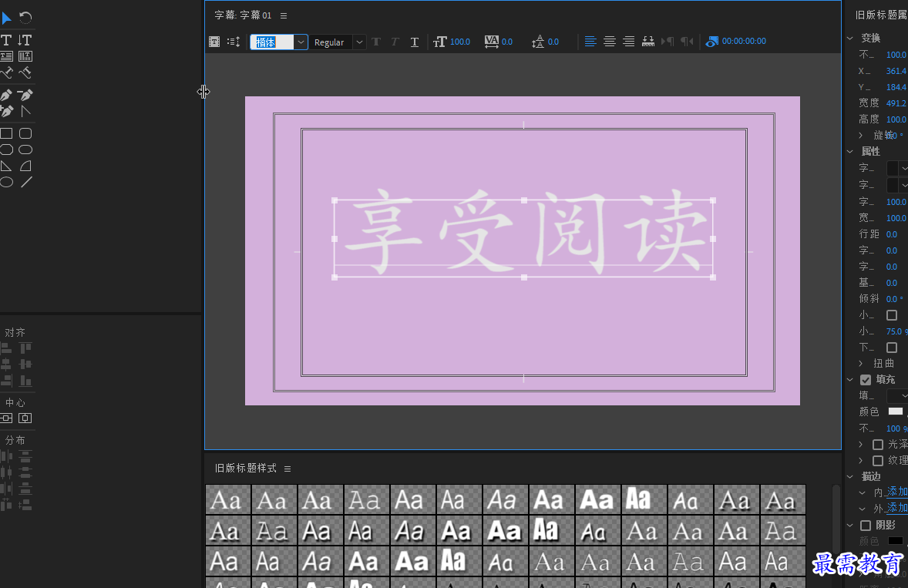Screen dimensions: 908x588
Task: Select the horizontal Type tool
Action: click(6, 40)
